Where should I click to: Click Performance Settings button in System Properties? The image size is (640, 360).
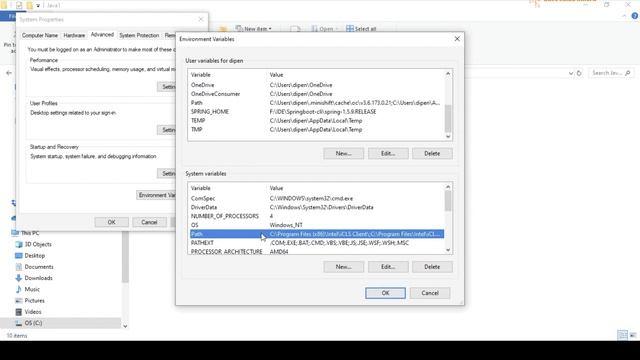coord(167,87)
